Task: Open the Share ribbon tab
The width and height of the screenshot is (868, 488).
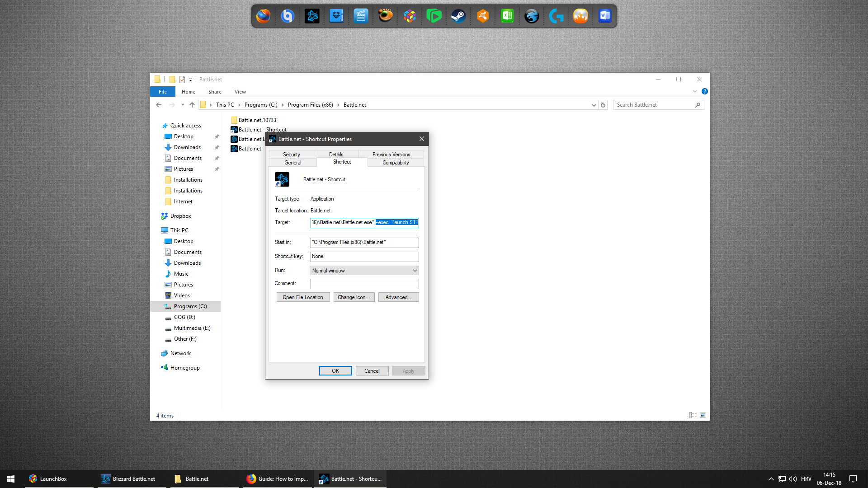Action: (x=215, y=92)
